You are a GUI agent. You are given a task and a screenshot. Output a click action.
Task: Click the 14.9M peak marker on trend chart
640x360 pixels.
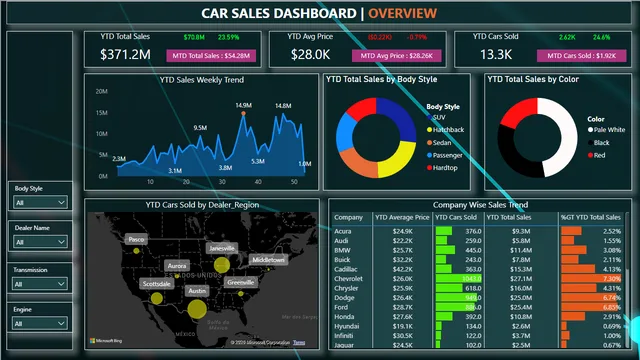click(243, 113)
